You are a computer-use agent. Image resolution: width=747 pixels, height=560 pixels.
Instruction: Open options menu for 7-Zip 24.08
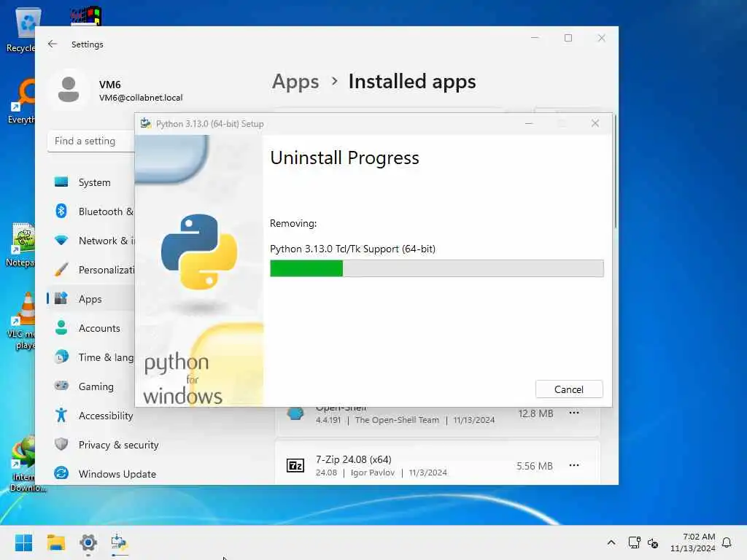[574, 465]
